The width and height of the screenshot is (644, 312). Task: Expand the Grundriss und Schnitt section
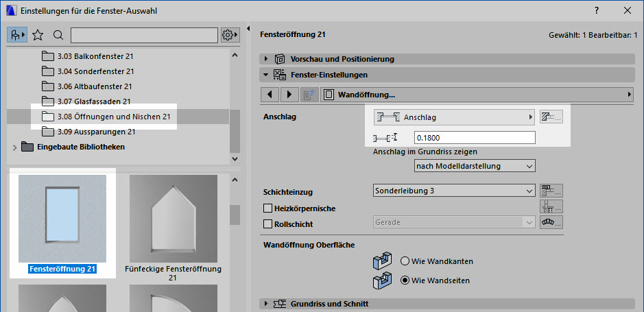point(266,304)
